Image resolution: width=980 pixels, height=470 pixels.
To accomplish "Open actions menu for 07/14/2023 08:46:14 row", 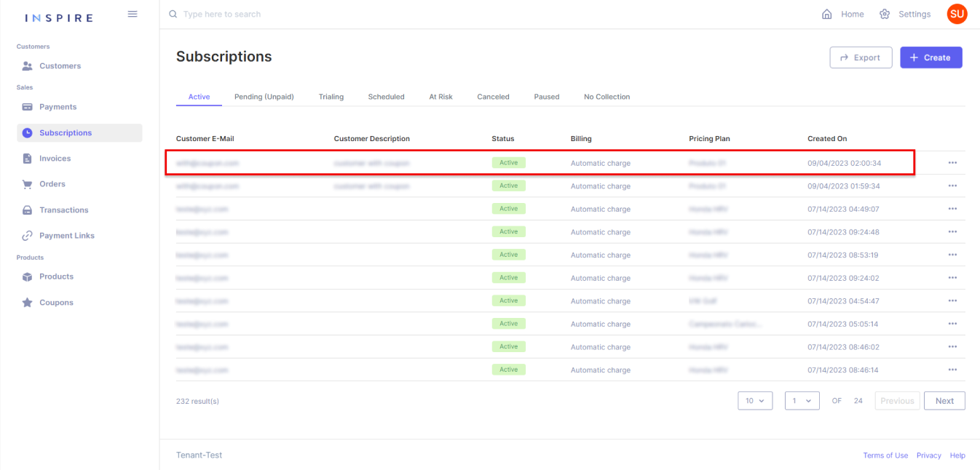I will pyautogui.click(x=952, y=370).
